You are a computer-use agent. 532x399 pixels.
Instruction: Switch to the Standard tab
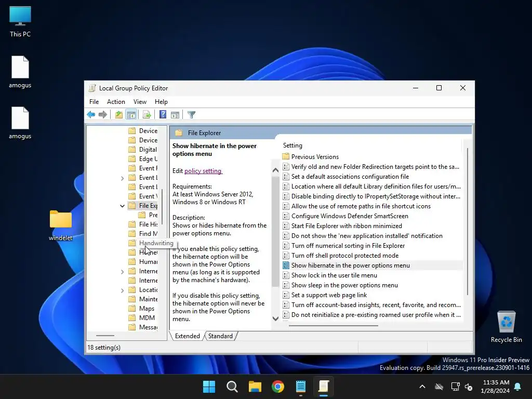[220, 336]
